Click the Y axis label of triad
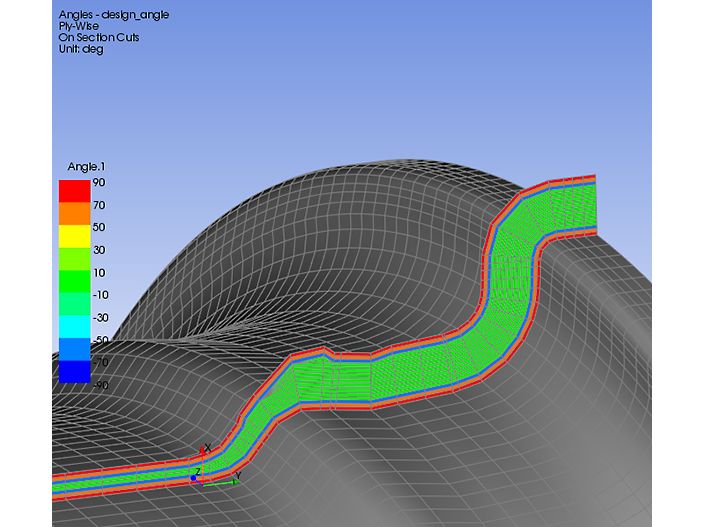Screen dimensions: 704x527 point(238,475)
